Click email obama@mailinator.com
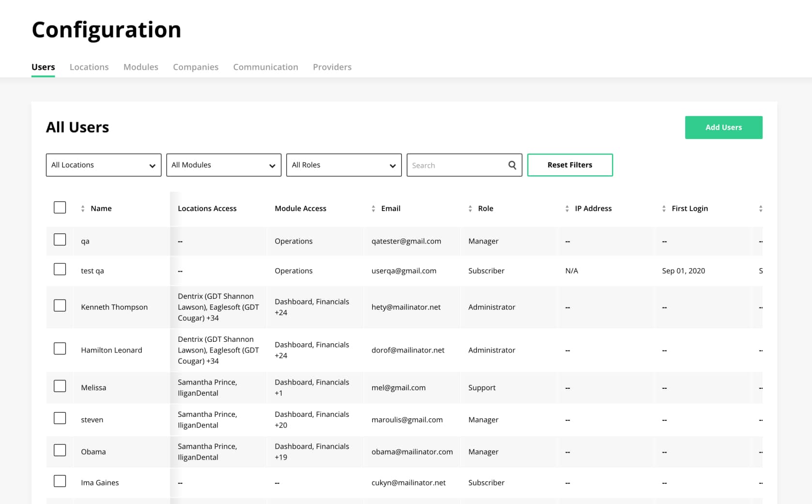This screenshot has width=812, height=504. click(x=412, y=452)
